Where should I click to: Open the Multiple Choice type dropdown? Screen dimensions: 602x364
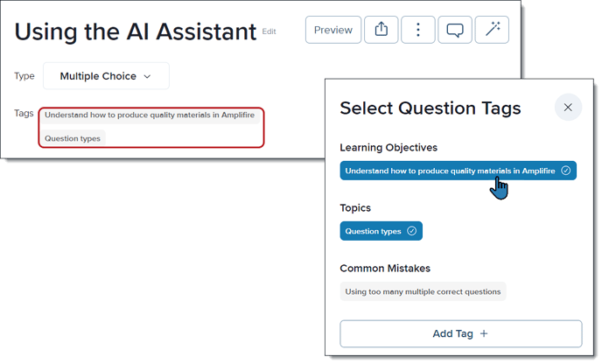(x=106, y=76)
